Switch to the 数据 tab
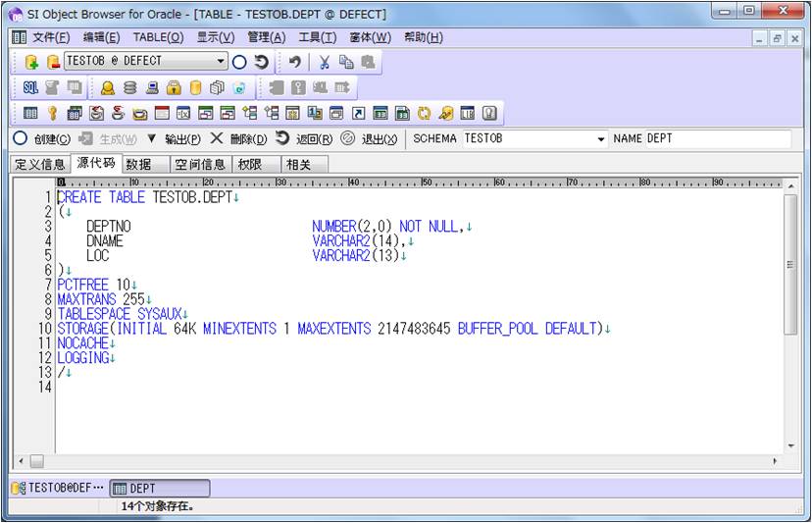The image size is (812, 523). (x=139, y=164)
